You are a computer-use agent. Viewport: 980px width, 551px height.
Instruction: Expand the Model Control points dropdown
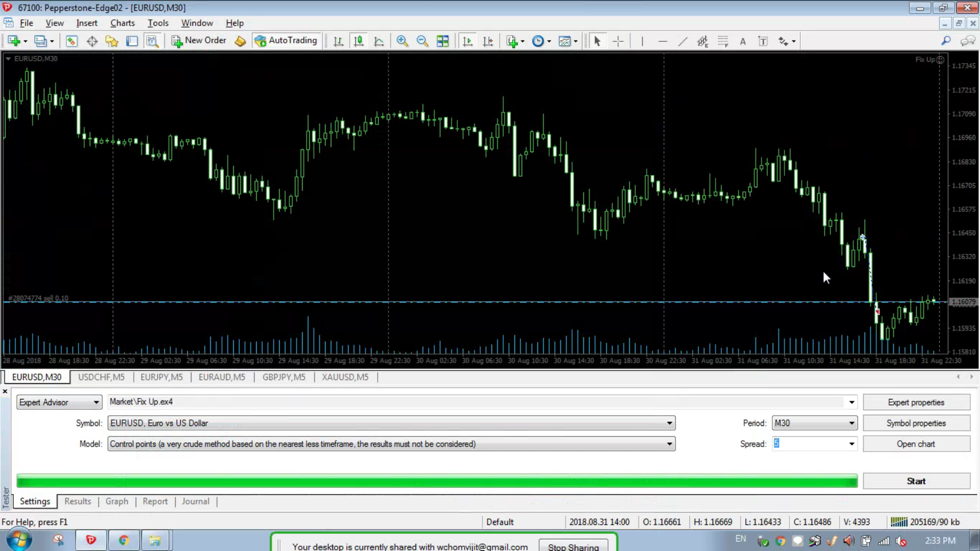point(669,444)
